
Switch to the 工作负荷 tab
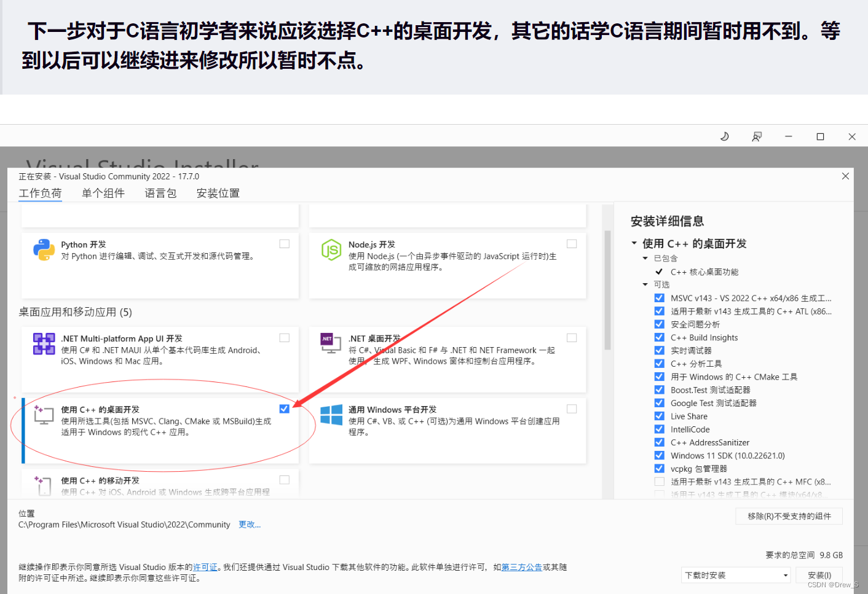pos(40,193)
